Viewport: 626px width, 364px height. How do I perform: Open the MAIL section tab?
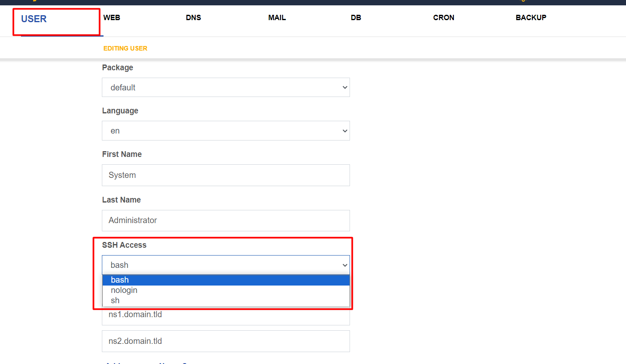277,18
